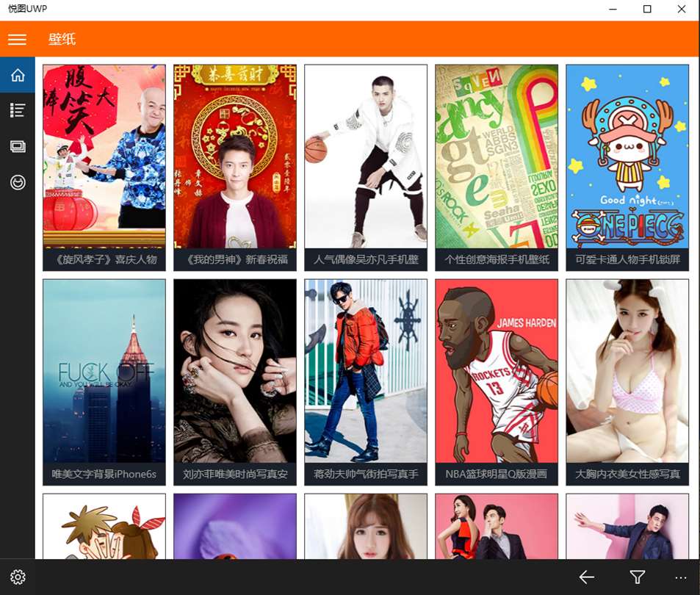Open the more options ellipsis
Screen dimensions: 700x595
point(681,577)
